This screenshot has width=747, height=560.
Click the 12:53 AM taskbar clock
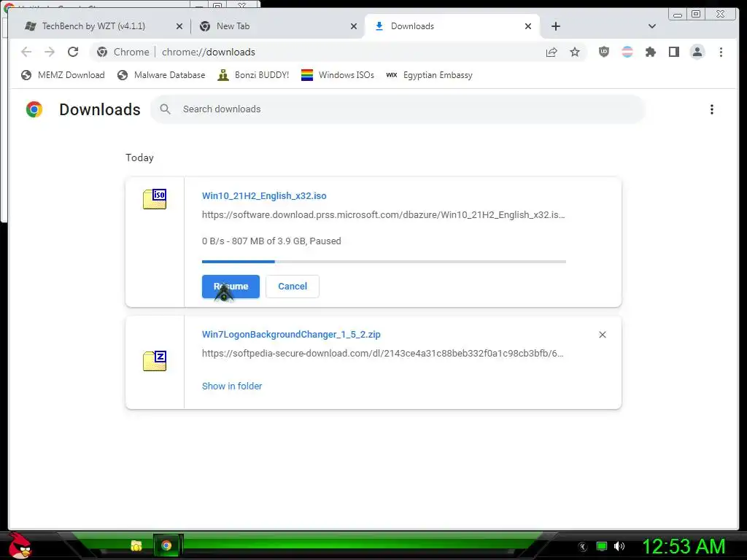(x=684, y=546)
